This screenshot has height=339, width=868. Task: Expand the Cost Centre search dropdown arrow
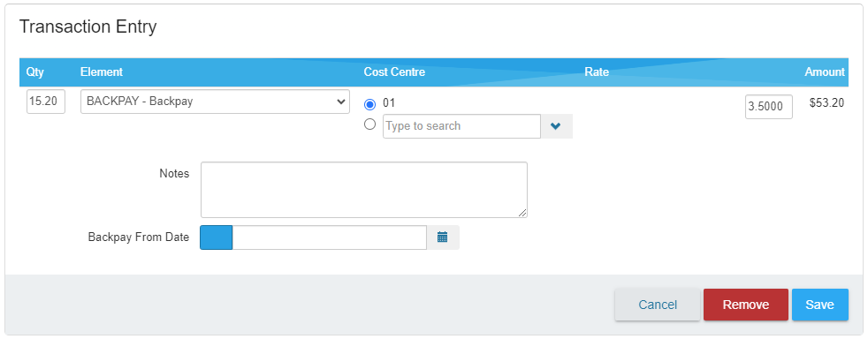coord(556,126)
